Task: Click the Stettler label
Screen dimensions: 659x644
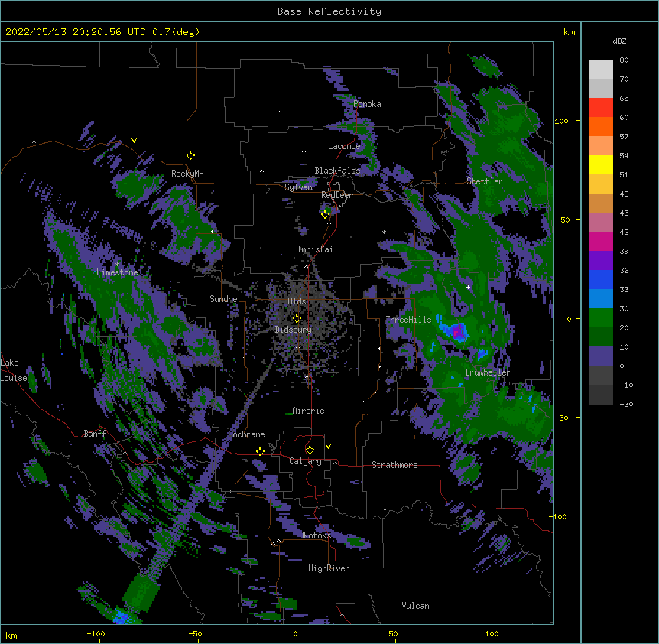Action: pos(485,181)
